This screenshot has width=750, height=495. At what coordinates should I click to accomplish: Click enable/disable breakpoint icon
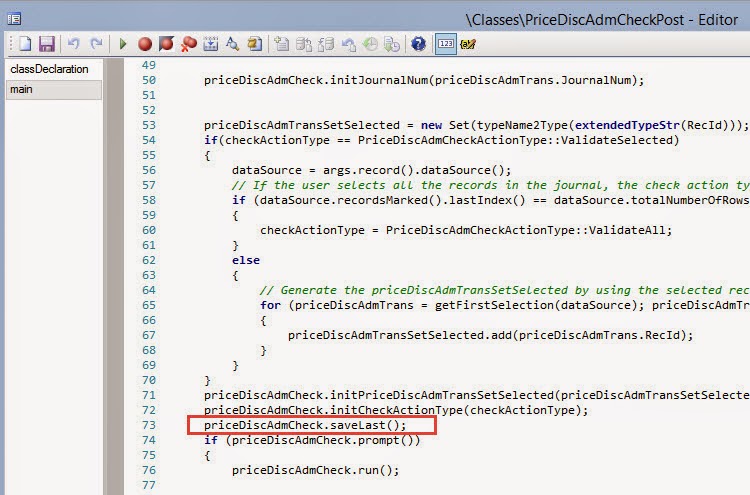pos(166,44)
